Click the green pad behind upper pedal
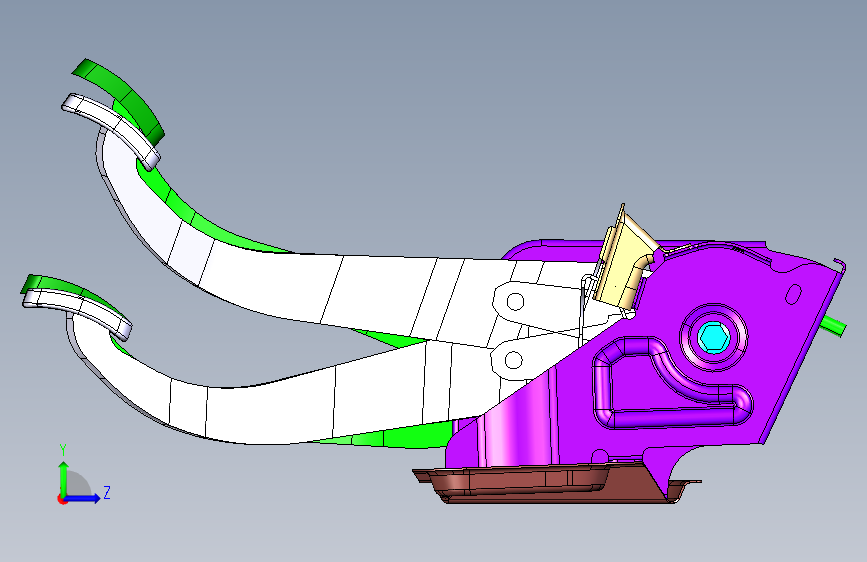Screen dimensions: 867x562 [124, 97]
